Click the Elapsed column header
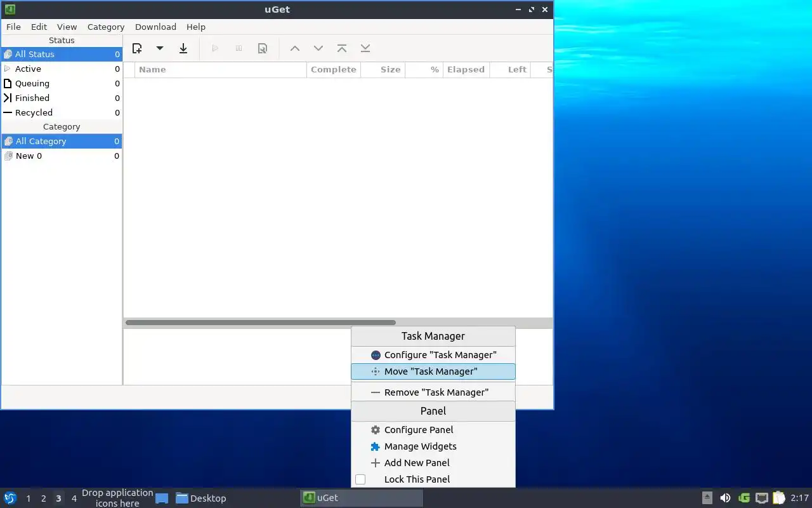Image resolution: width=812 pixels, height=508 pixels. (466, 69)
